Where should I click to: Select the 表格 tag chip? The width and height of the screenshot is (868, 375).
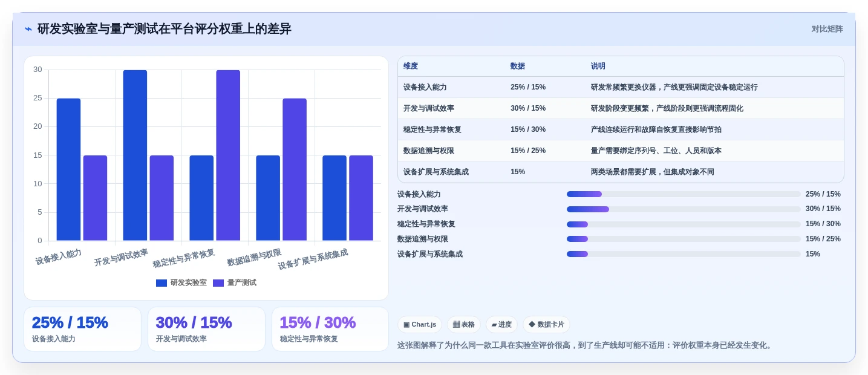point(464,325)
